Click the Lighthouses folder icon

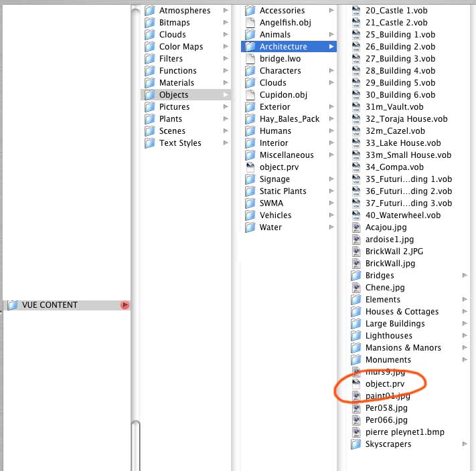(x=356, y=336)
